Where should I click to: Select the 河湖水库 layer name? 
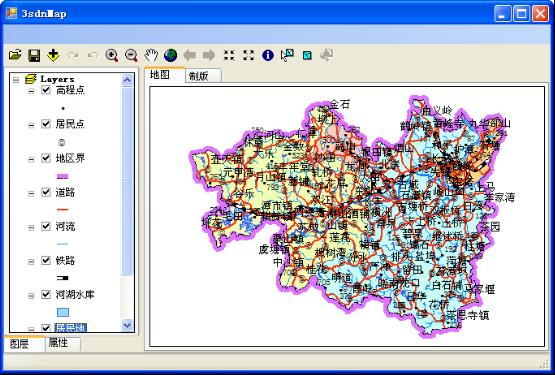click(x=75, y=295)
